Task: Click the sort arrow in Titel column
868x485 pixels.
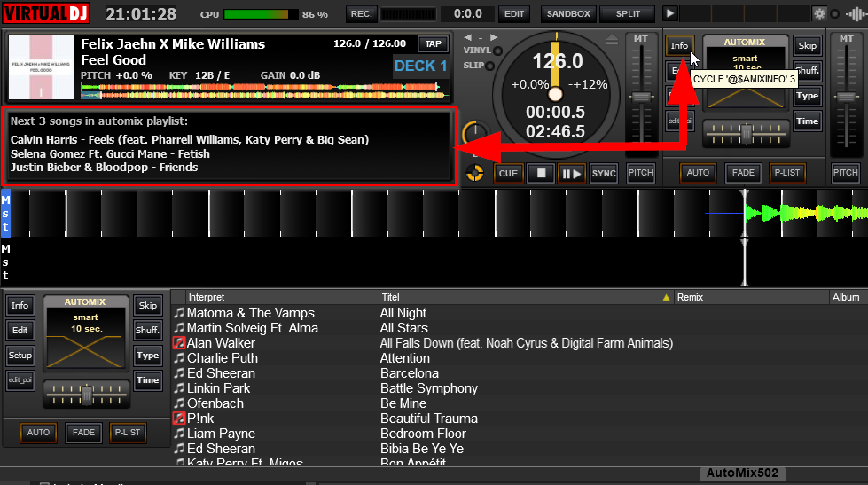Action: click(666, 298)
